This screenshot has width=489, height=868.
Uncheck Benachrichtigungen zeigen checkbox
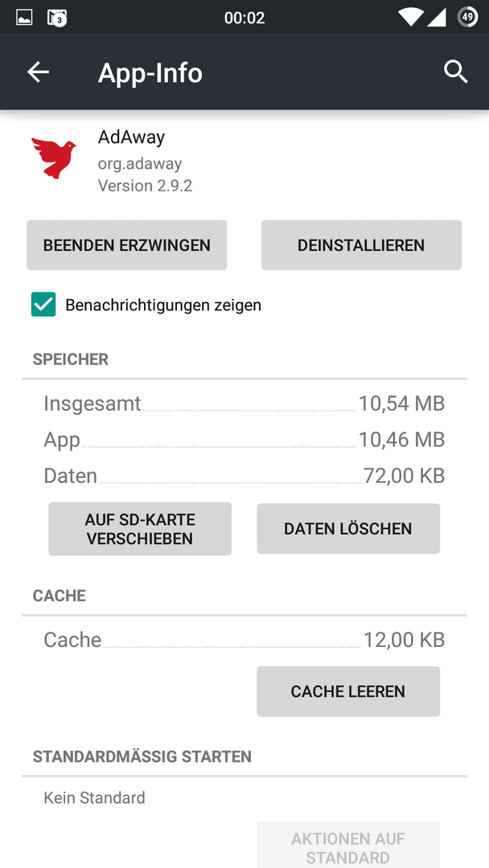click(43, 305)
